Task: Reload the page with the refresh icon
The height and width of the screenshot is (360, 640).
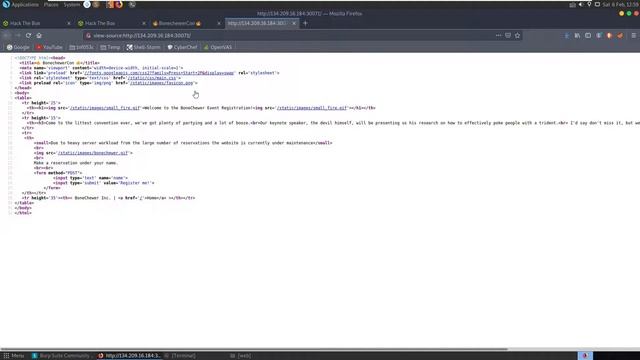Action: 28,36
